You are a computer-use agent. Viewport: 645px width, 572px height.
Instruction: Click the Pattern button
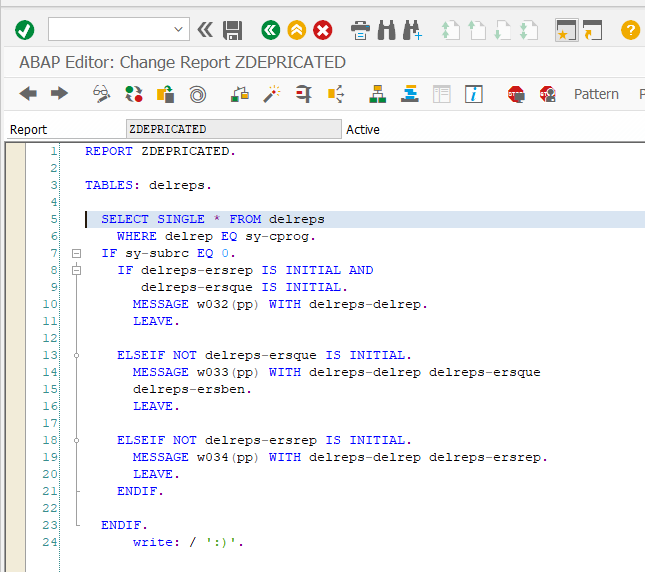coord(596,94)
